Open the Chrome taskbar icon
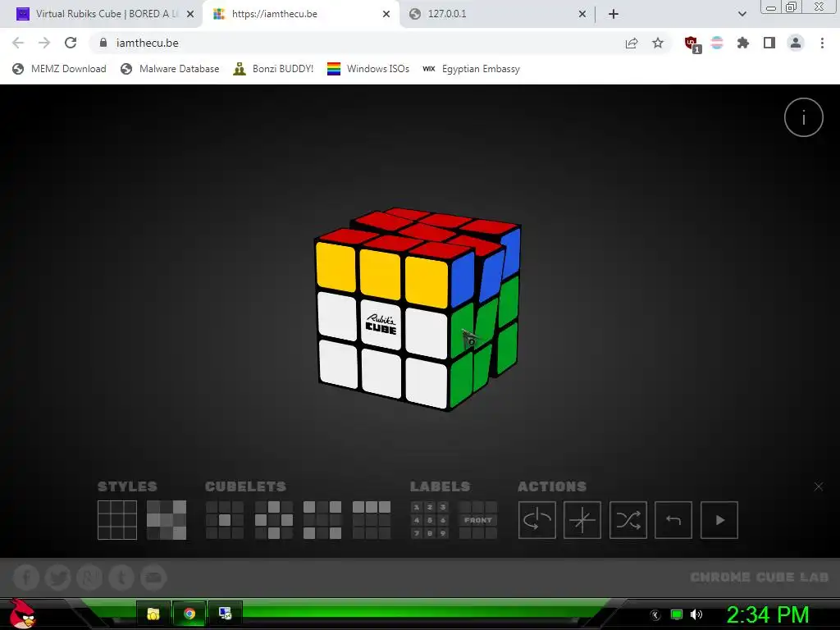Image resolution: width=840 pixels, height=630 pixels. [x=189, y=614]
